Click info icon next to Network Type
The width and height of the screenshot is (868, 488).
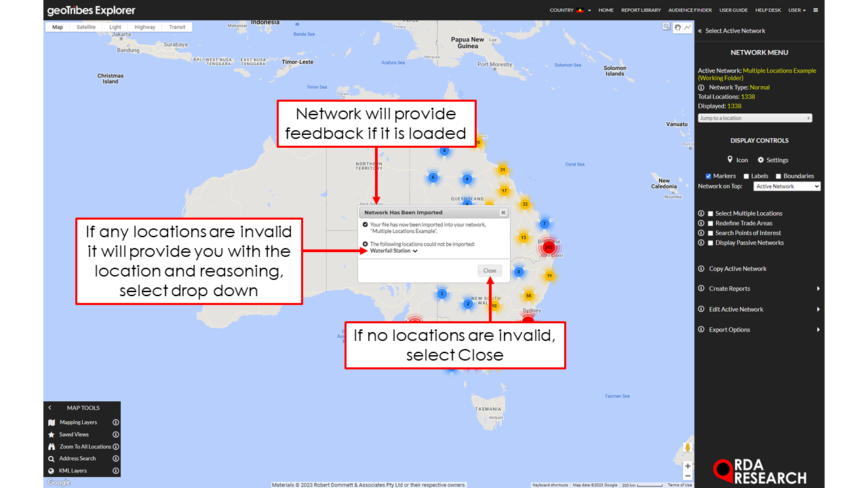[701, 87]
